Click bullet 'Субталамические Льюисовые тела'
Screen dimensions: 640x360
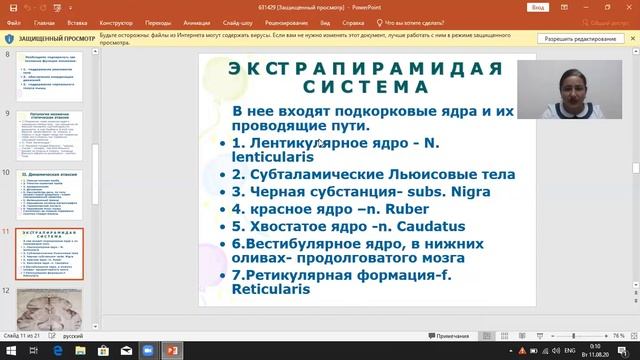[382, 174]
